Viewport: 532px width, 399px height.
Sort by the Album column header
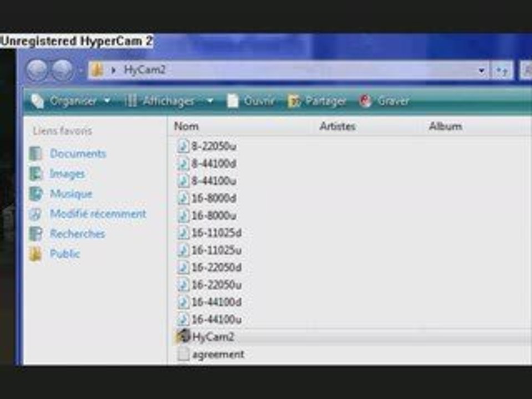(x=445, y=126)
